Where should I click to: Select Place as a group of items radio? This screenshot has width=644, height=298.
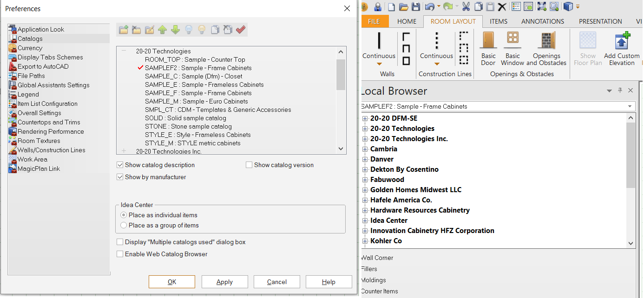[124, 226]
